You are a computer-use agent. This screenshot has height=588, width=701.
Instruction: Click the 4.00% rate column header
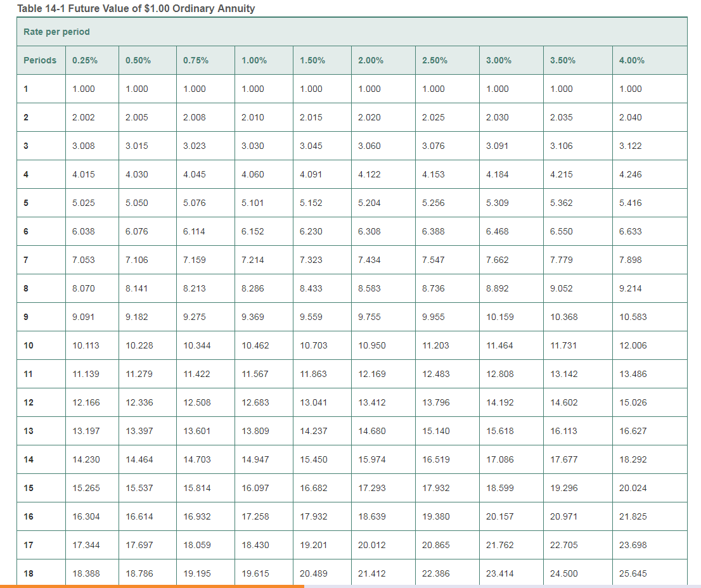[631, 60]
